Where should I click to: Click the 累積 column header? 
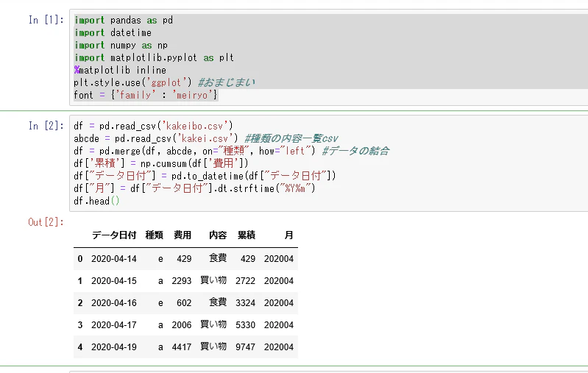tap(247, 235)
